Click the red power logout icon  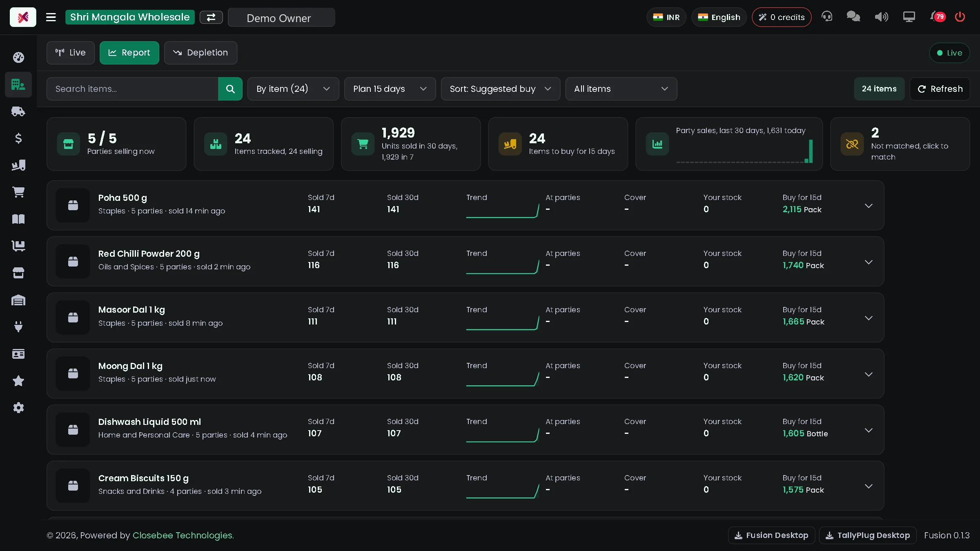960,17
